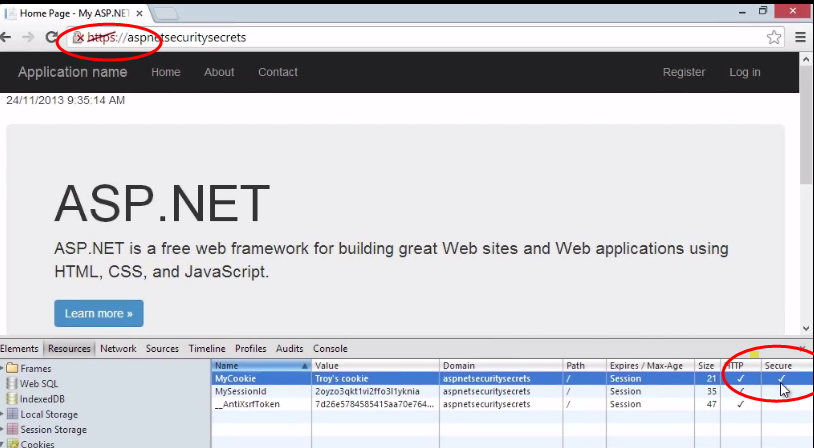Select Cookies icon in sidebar

click(12, 444)
